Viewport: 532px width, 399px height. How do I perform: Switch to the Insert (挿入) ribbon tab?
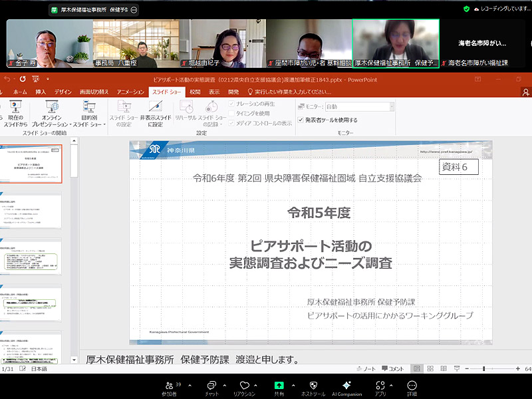(x=41, y=92)
